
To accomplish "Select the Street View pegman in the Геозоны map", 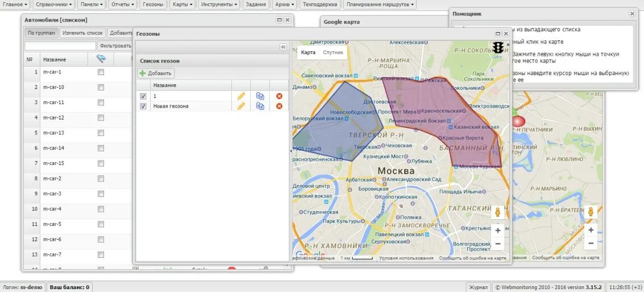I will pyautogui.click(x=498, y=213).
